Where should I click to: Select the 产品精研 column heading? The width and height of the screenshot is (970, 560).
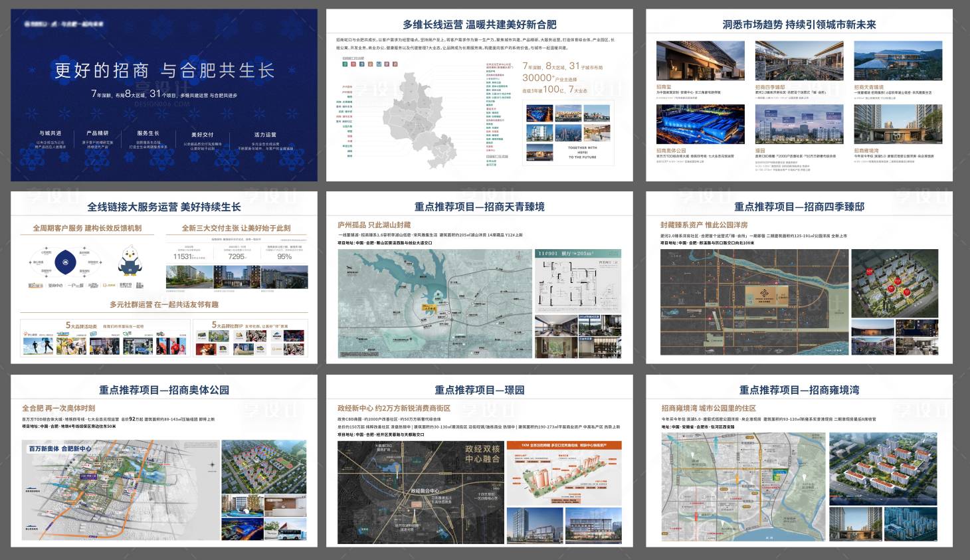pyautogui.click(x=98, y=133)
